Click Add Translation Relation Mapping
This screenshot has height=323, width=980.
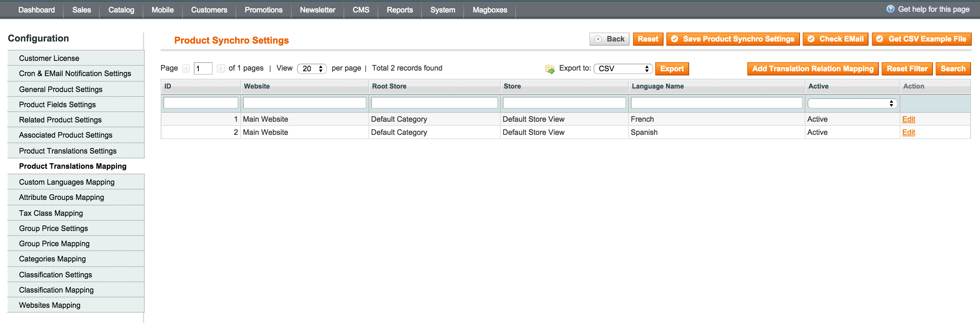[x=813, y=69]
